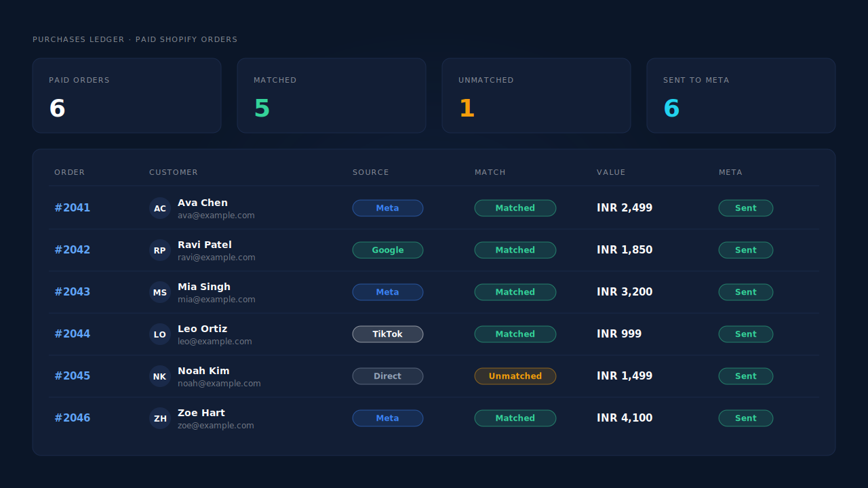Click the ZH avatar for Zoe Hart
This screenshot has height=488, width=868.
(x=160, y=418)
